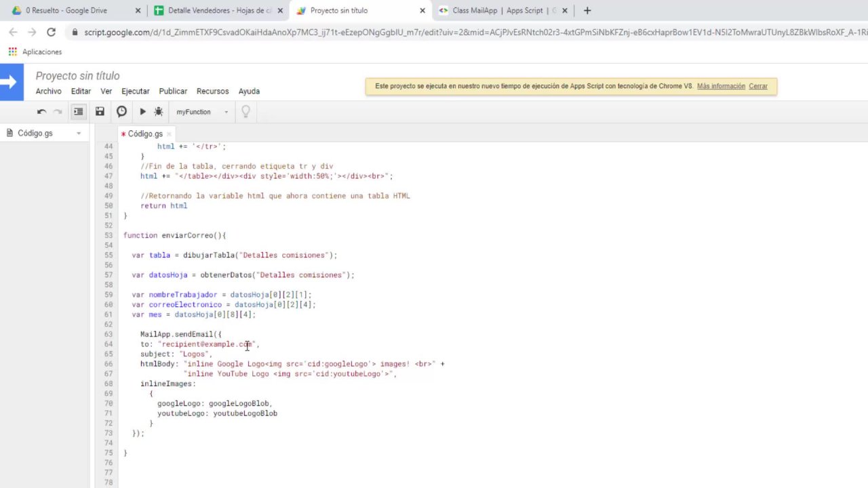Reload the page with the browser refresh icon
The height and width of the screenshot is (488, 868).
pyautogui.click(x=51, y=32)
